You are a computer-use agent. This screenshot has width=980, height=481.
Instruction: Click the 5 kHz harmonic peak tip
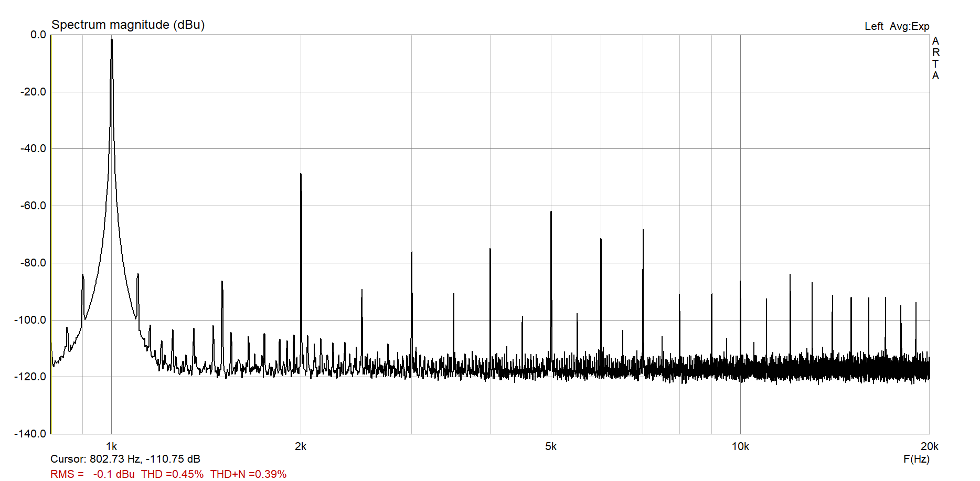click(551, 213)
